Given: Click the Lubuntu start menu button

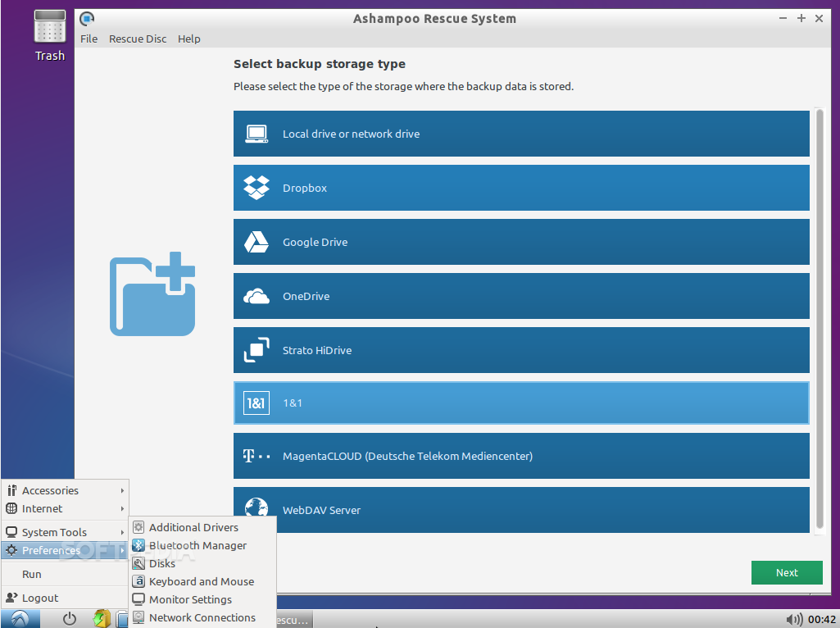Looking at the screenshot, I should tap(20, 619).
